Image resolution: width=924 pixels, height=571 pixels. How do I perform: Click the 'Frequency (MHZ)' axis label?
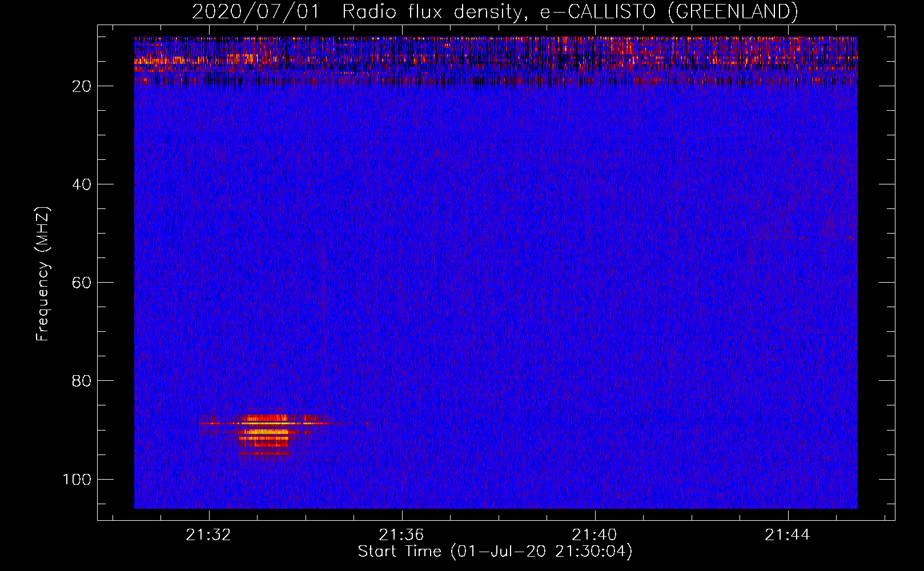pyautogui.click(x=43, y=274)
